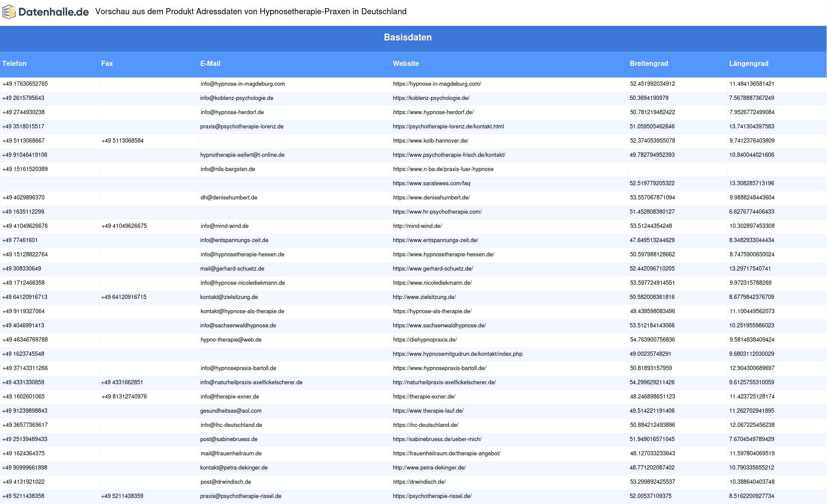This screenshot has height=504, width=827.
Task: Click phone number +49 2615795643
Action: [23, 98]
